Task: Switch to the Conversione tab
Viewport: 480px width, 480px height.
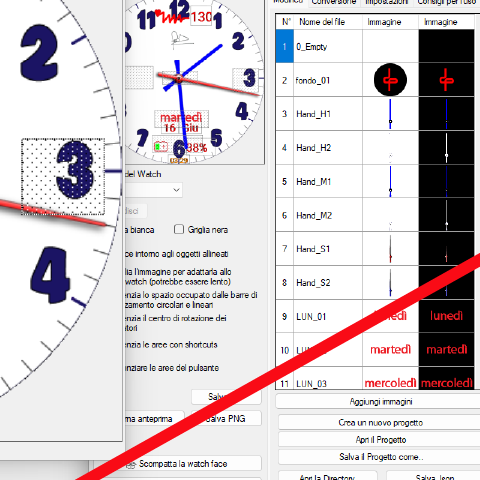Action: click(x=334, y=2)
